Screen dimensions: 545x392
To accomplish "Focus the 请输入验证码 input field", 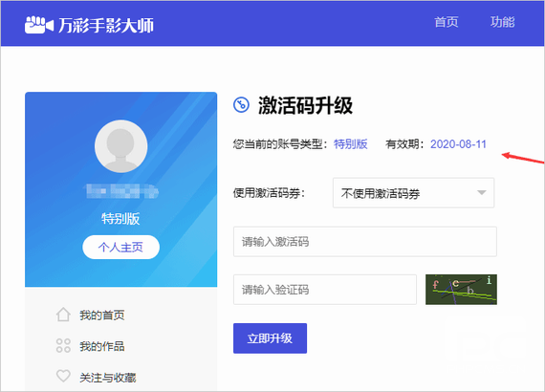I will pyautogui.click(x=325, y=290).
